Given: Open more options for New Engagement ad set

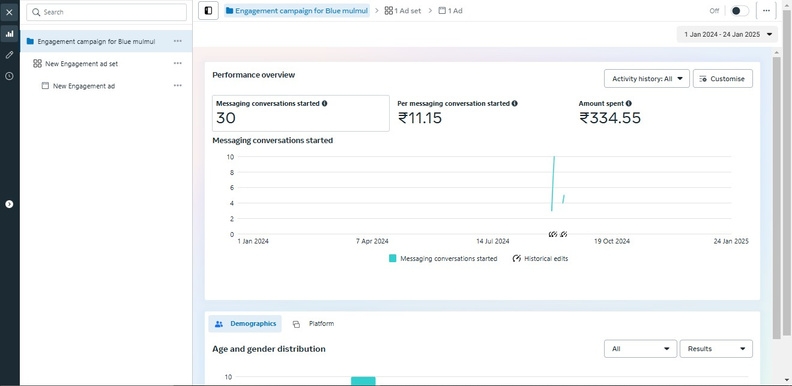Looking at the screenshot, I should click(x=178, y=63).
